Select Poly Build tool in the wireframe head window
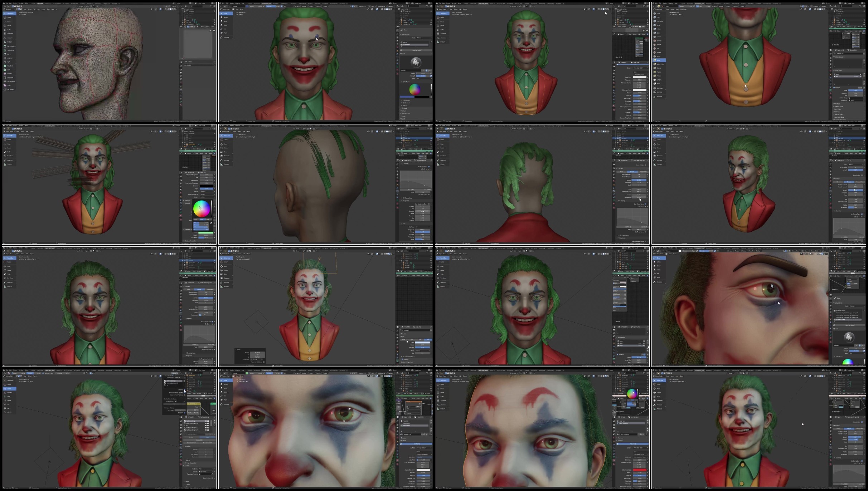 (10, 66)
